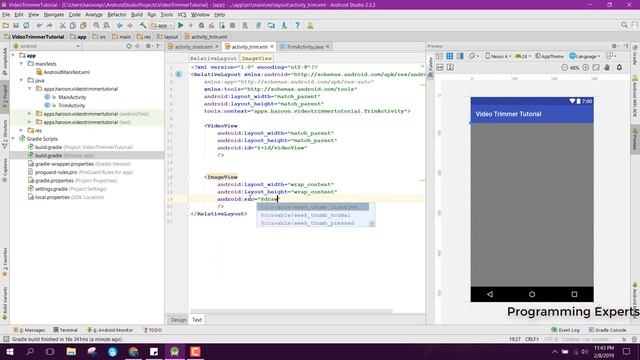This screenshot has width=640, height=360.
Task: Click the Undo arrow icon
Action: 39,25
